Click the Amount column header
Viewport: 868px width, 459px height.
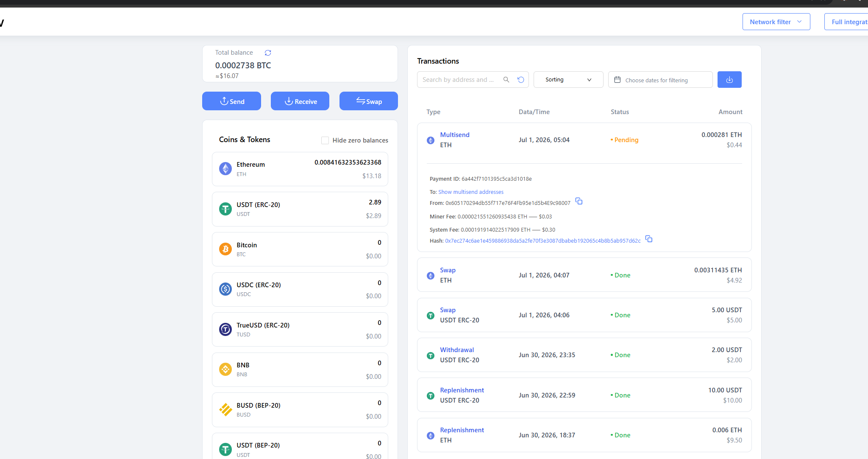click(x=730, y=112)
